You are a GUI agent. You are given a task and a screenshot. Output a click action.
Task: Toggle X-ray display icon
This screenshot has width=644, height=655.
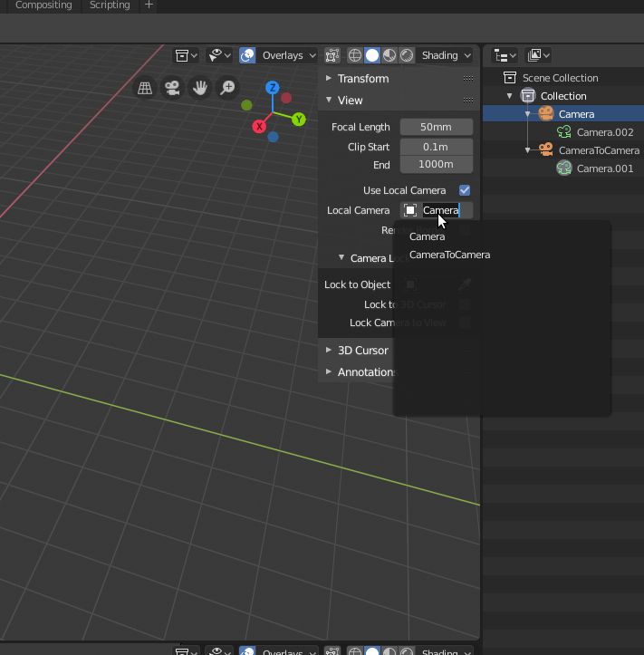coord(332,55)
